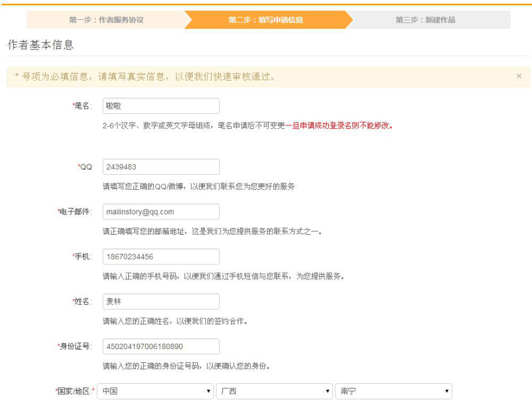Open the 中国 country dropdown

(155, 391)
